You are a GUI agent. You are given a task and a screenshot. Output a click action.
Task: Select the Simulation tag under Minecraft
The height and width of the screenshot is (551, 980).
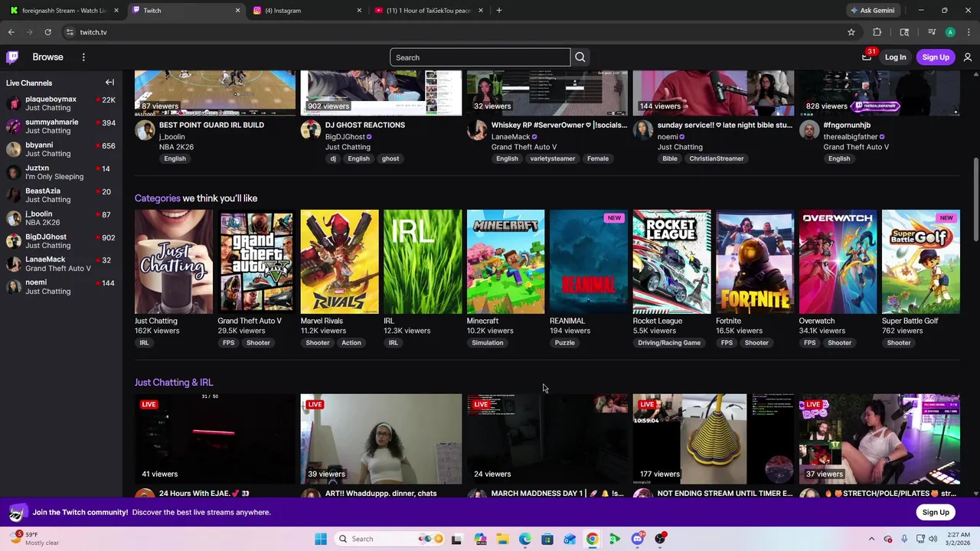pos(488,343)
